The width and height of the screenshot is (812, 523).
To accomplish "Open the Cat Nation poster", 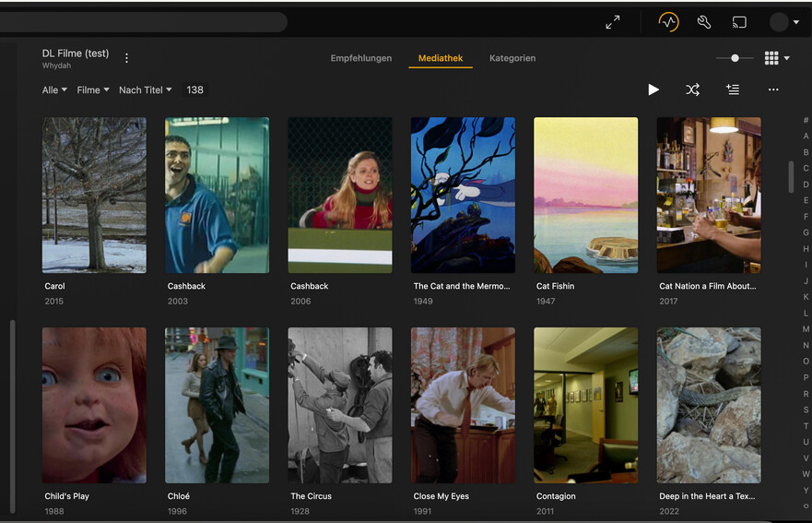I will [709, 195].
